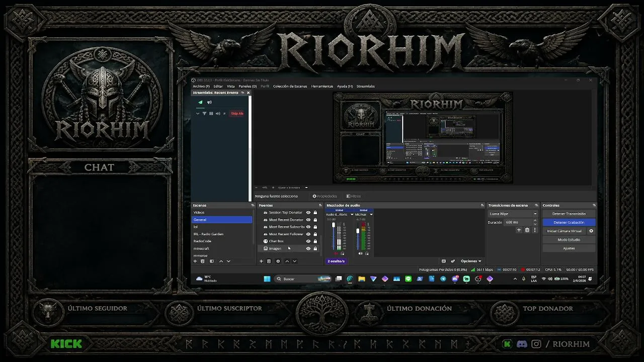This screenshot has height=362, width=644.
Task: Toggle lock on Chat Box source
Action: (315, 241)
